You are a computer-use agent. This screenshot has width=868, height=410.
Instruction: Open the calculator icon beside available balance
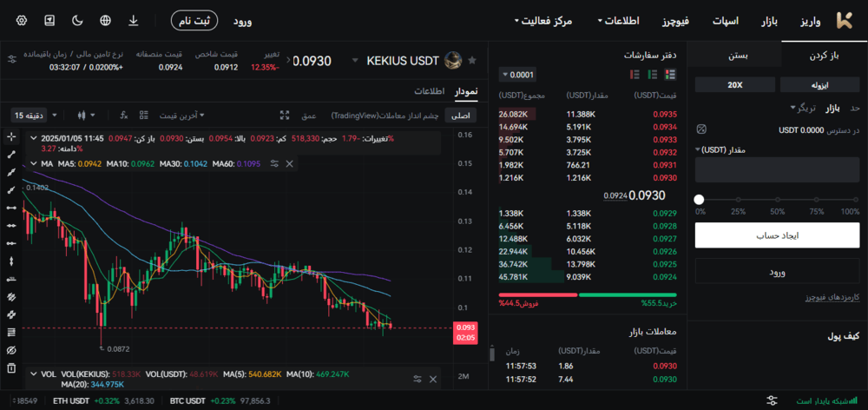[701, 129]
